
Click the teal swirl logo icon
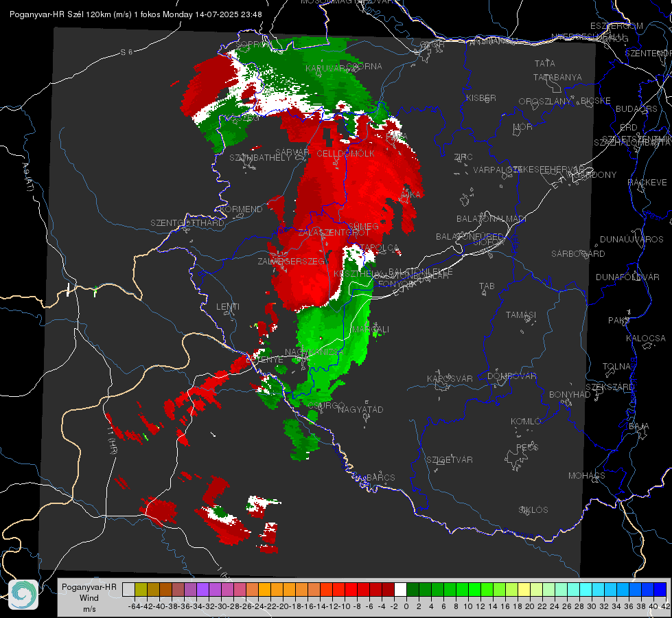(x=23, y=595)
